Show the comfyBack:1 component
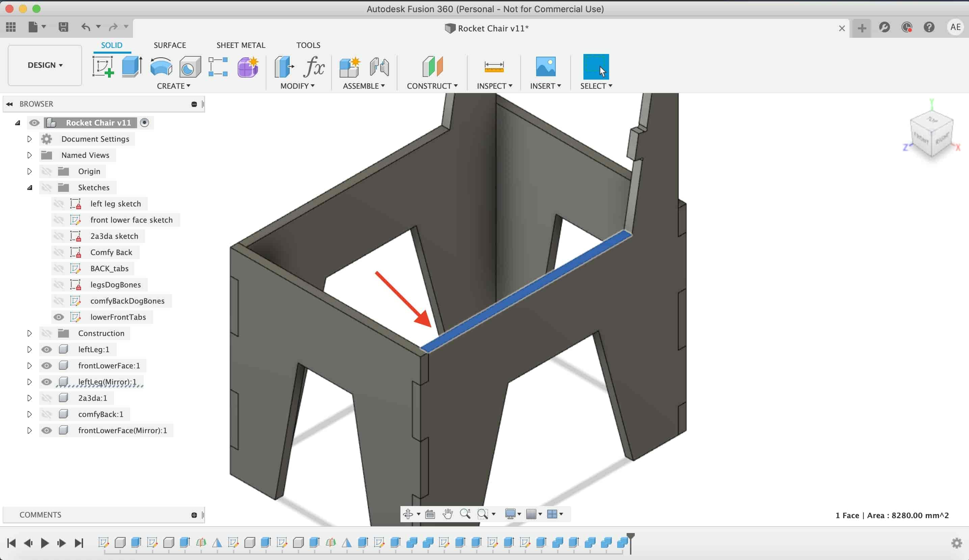This screenshot has height=560, width=969. click(x=46, y=414)
